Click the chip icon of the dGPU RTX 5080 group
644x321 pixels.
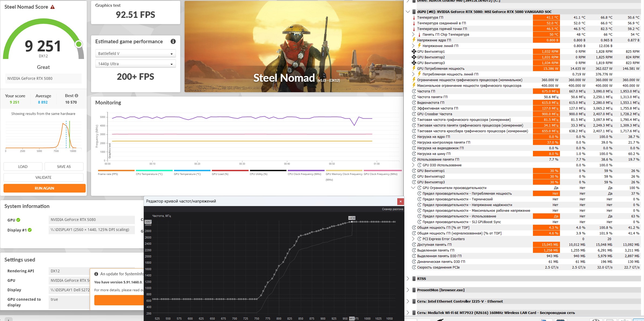pos(414,12)
